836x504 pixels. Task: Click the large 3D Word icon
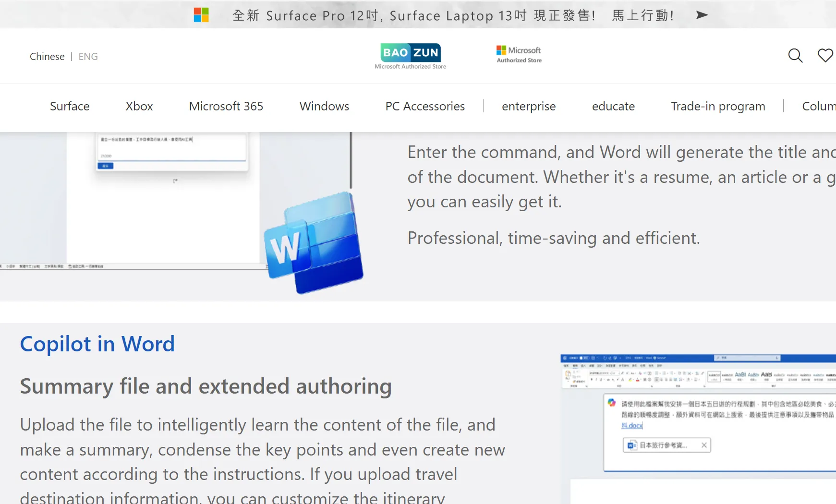click(314, 243)
